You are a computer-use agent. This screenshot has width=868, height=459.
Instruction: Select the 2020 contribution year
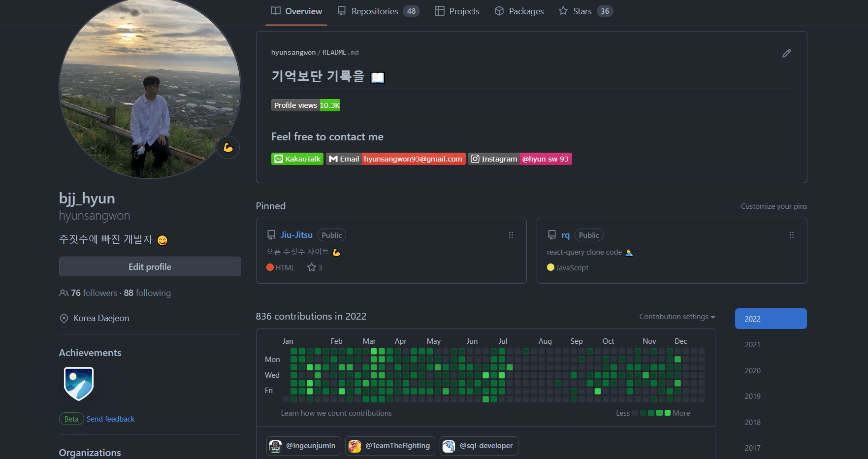(752, 371)
